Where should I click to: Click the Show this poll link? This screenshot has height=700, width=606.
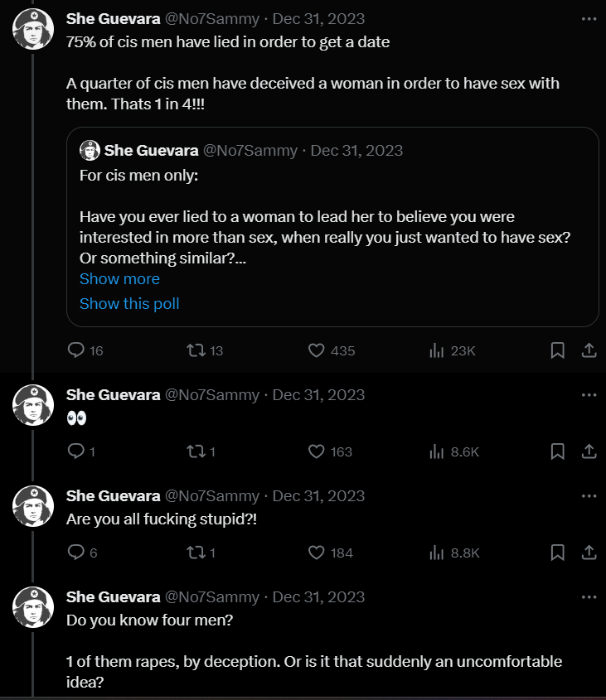[129, 304]
